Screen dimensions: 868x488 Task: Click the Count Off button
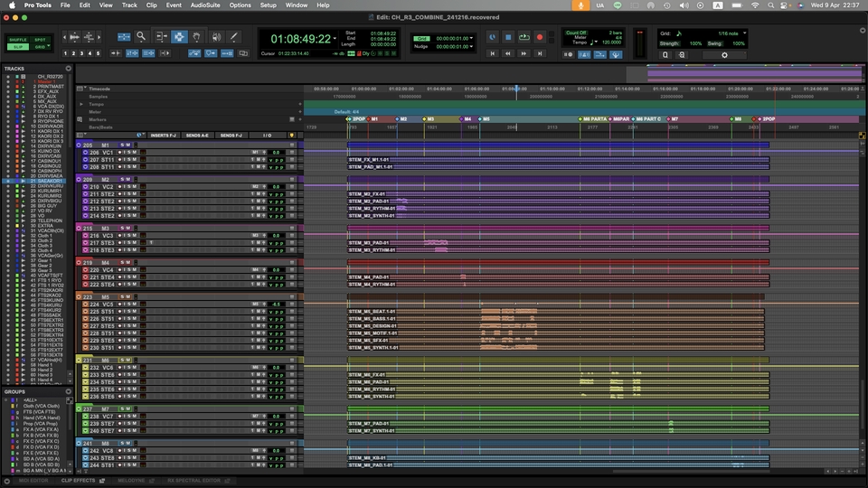576,32
